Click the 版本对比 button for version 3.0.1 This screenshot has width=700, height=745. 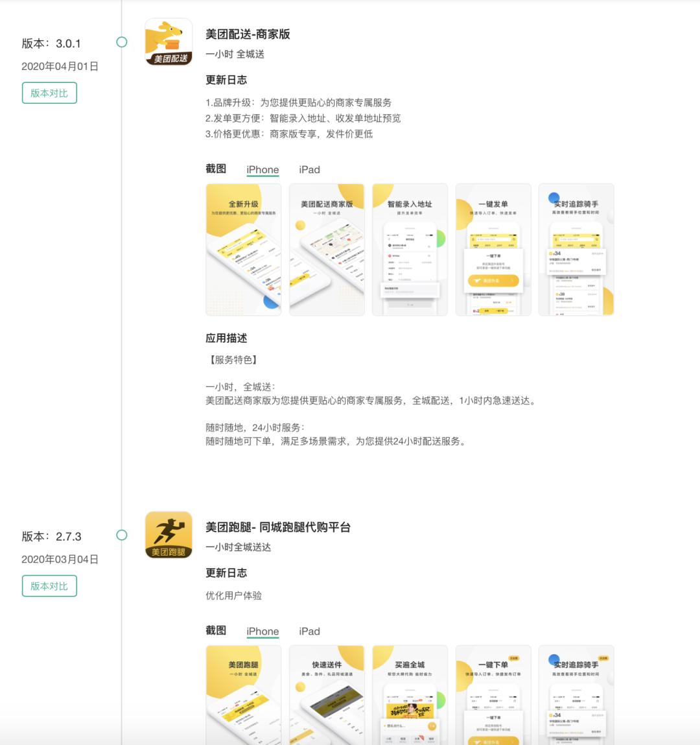[49, 93]
